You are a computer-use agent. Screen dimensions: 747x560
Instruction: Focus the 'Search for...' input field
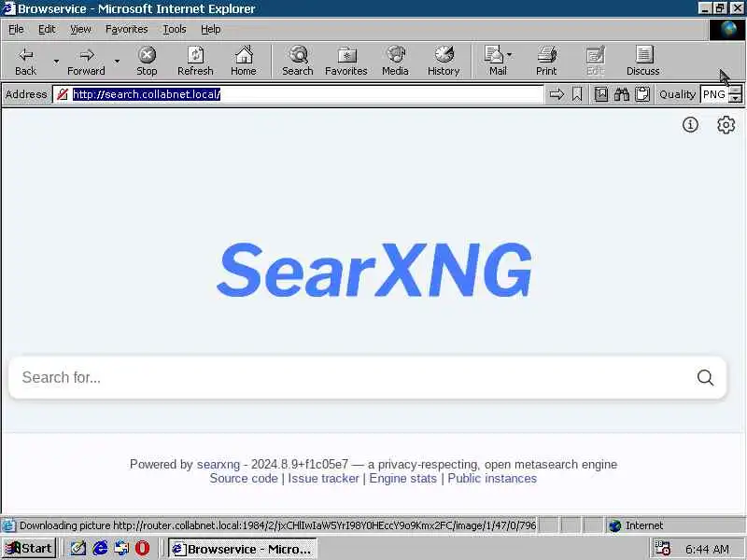353,378
